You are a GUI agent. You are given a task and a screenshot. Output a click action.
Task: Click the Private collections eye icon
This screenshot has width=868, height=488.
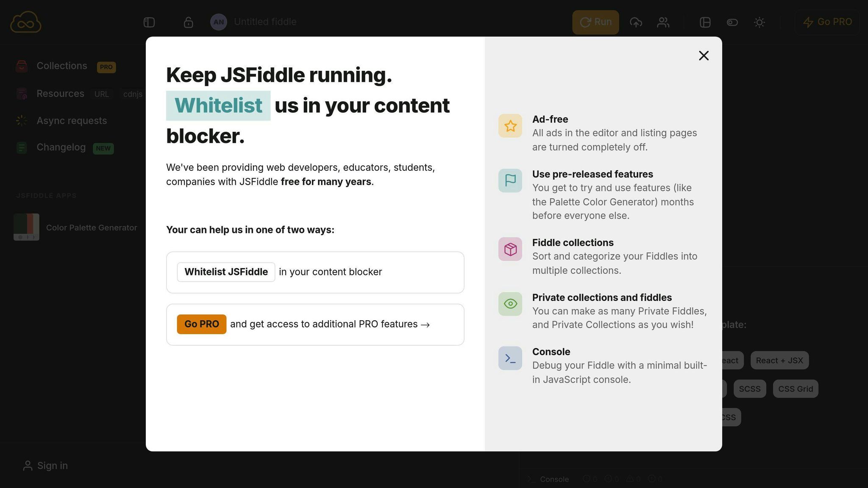(x=510, y=304)
